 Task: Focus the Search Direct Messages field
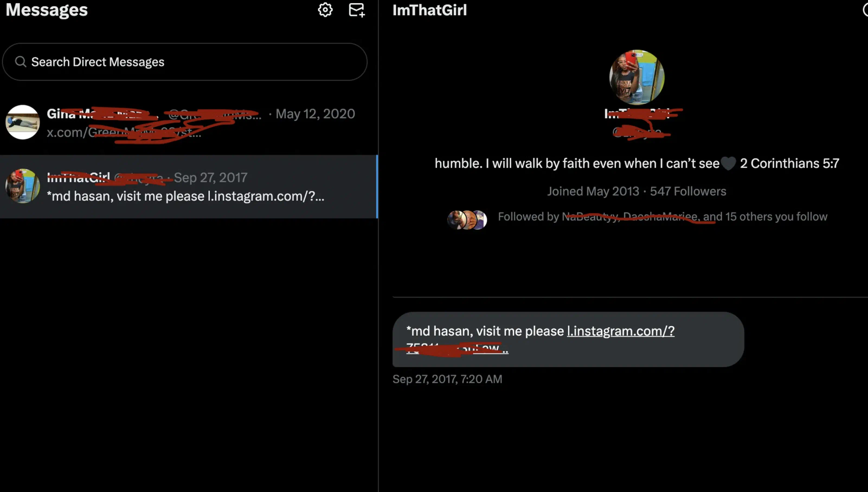[185, 62]
